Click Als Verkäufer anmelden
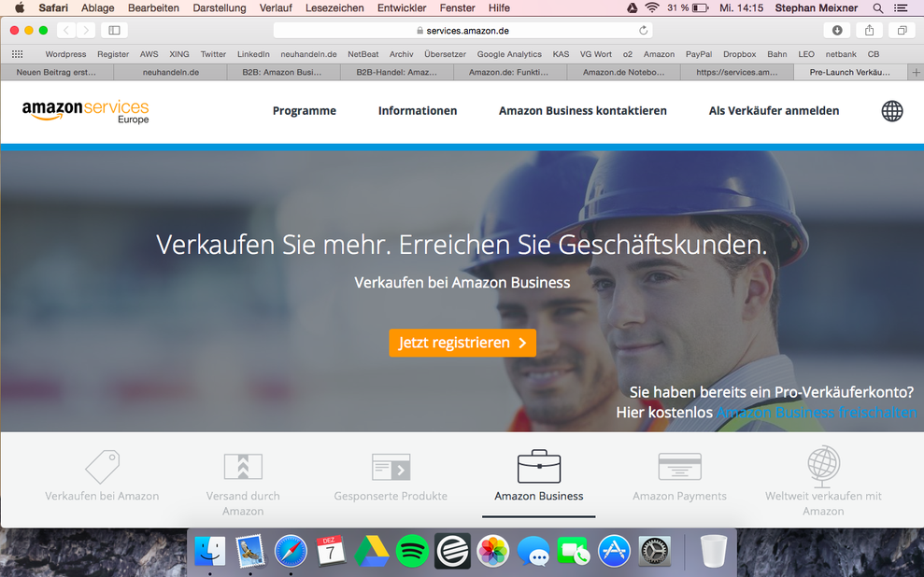The image size is (924, 577). click(x=774, y=111)
